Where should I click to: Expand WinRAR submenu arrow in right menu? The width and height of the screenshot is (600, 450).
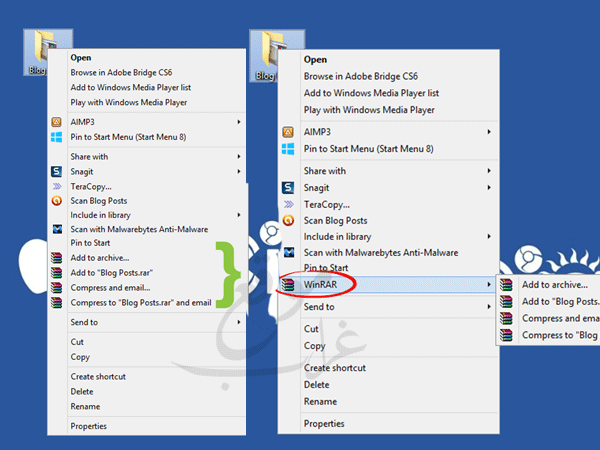[489, 285]
